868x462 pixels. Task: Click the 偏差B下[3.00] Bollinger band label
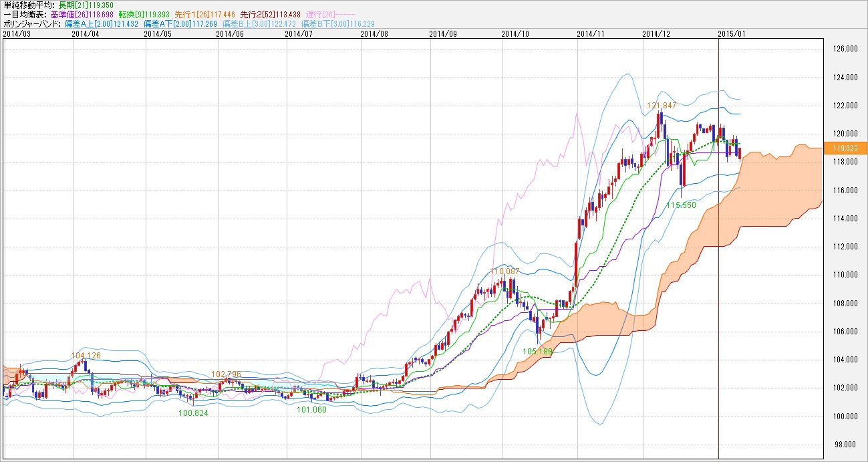[x=338, y=23]
